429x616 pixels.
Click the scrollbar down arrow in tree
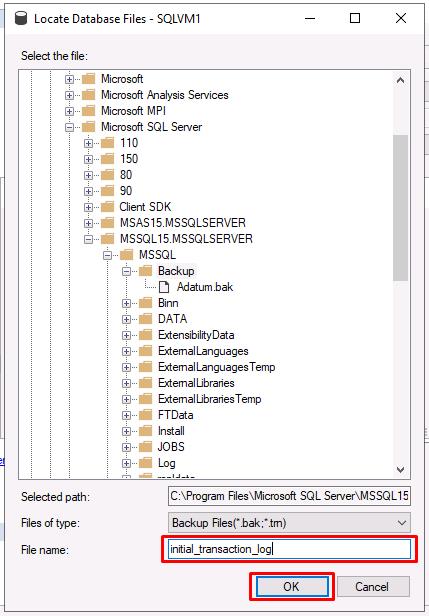pos(400,469)
